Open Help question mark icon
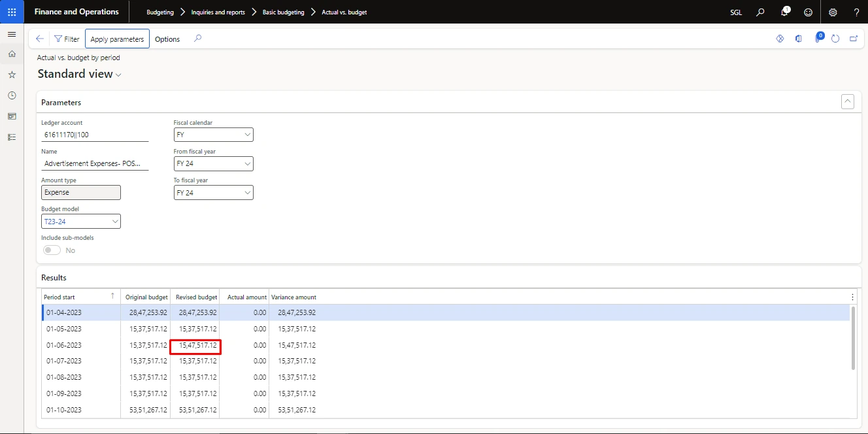Screen dimensions: 868x434 click(x=856, y=12)
